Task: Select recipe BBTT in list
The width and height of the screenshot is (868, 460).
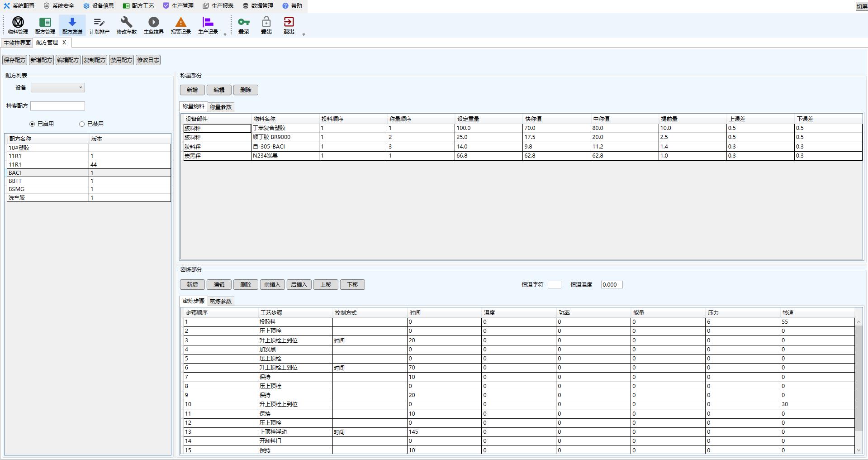Action: [x=89, y=181]
